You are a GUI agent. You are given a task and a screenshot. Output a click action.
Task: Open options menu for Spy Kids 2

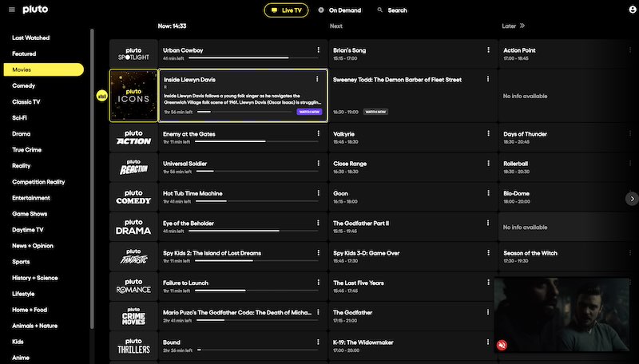coord(318,252)
